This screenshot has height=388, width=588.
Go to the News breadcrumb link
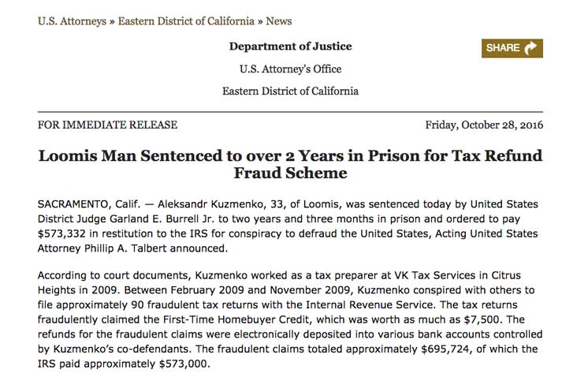[278, 21]
